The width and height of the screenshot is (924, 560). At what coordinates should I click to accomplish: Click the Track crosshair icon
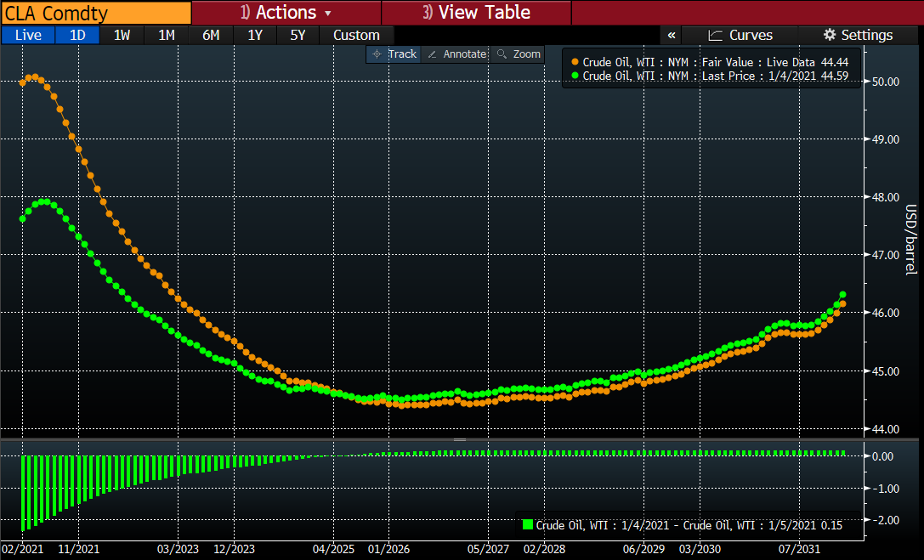[377, 54]
